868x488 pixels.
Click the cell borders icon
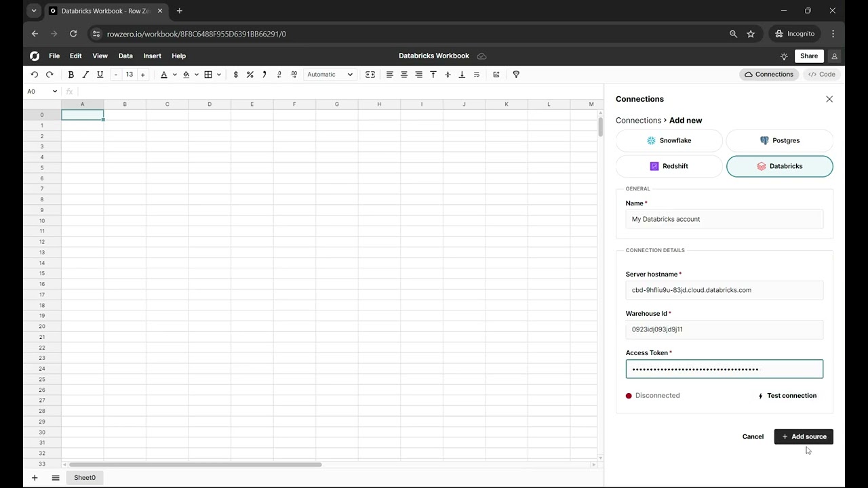(208, 75)
